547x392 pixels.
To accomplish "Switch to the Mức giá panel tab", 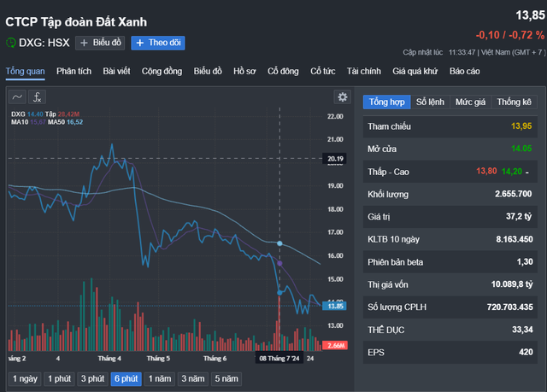I will 470,102.
